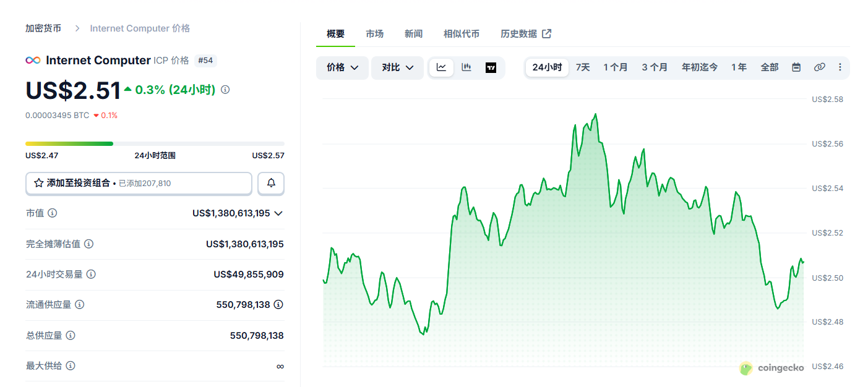Select the 年初迄今 time range

tap(700, 67)
